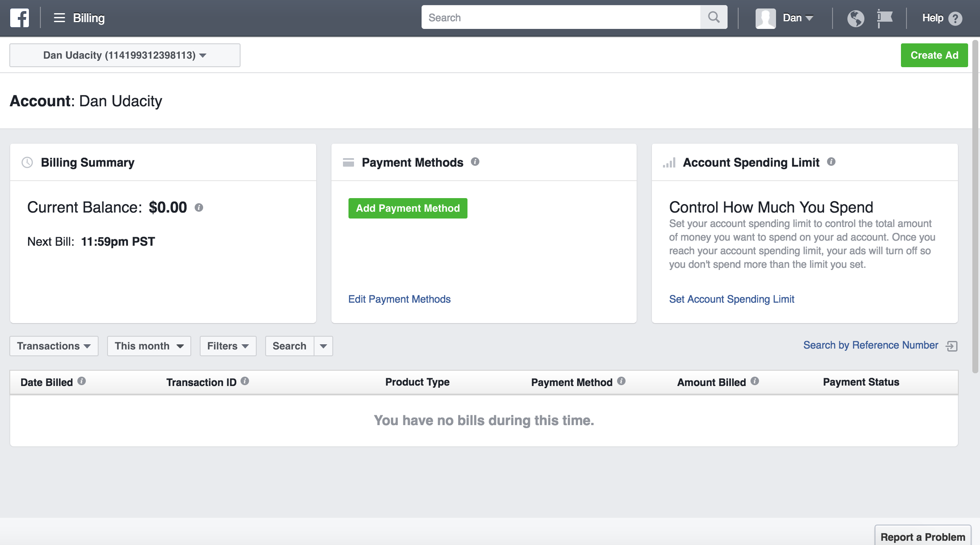Click the info icon beside Payment Methods
The image size is (980, 545).
[476, 162]
